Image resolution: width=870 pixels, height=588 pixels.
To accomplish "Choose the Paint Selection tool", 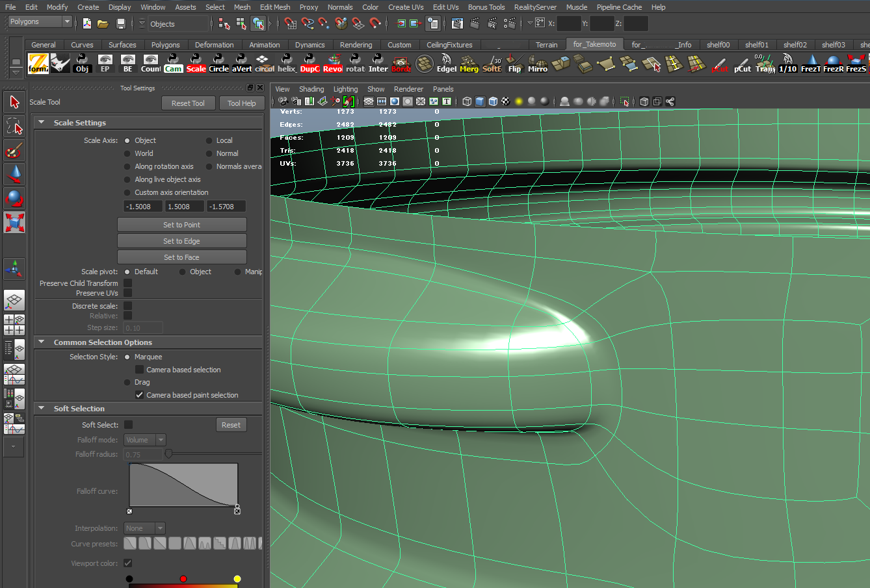I will pyautogui.click(x=14, y=151).
